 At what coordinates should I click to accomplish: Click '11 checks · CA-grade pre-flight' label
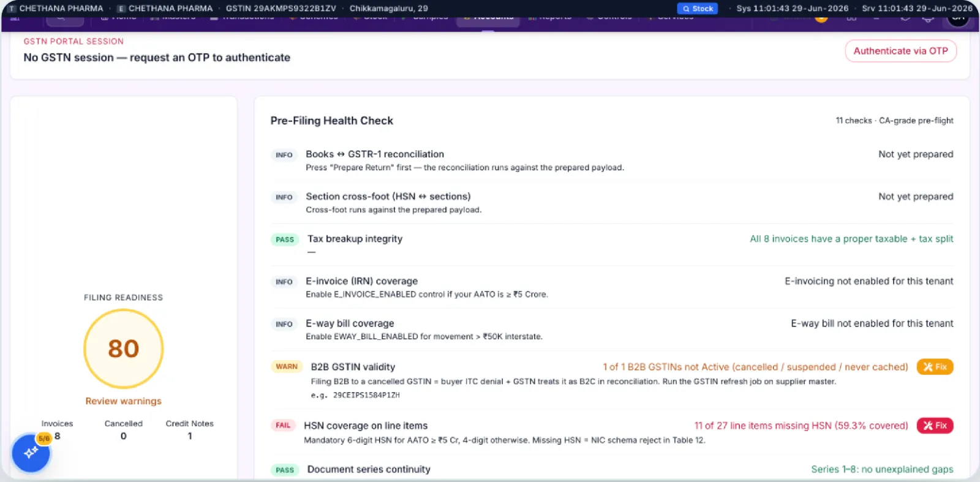pos(894,121)
